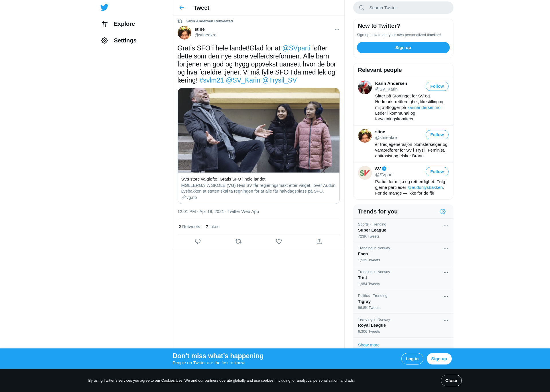The height and width of the screenshot is (392, 550).
Task: Open Explore via hashtag icon
Action: click(105, 24)
